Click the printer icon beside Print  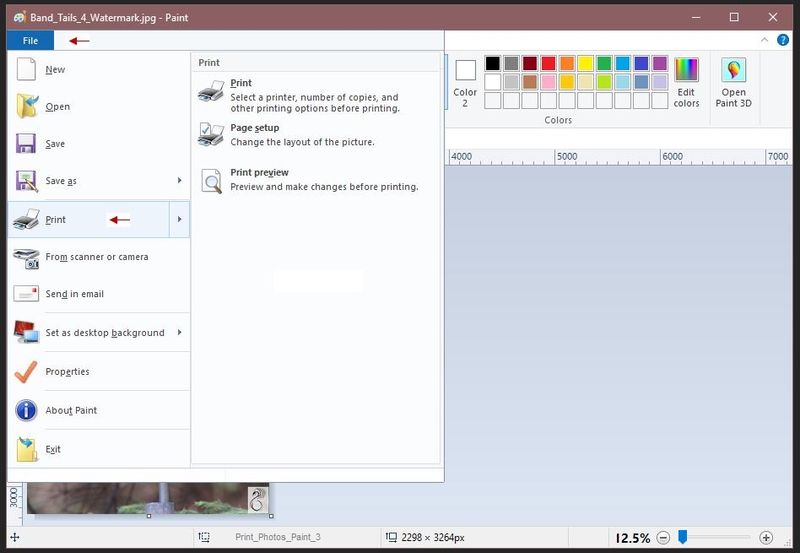point(26,219)
